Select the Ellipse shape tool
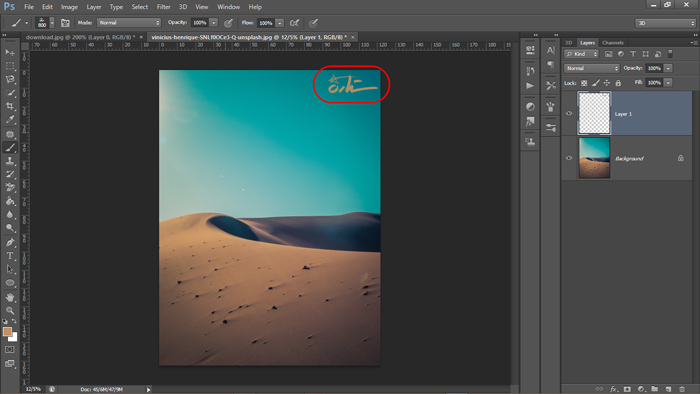 pyautogui.click(x=10, y=283)
